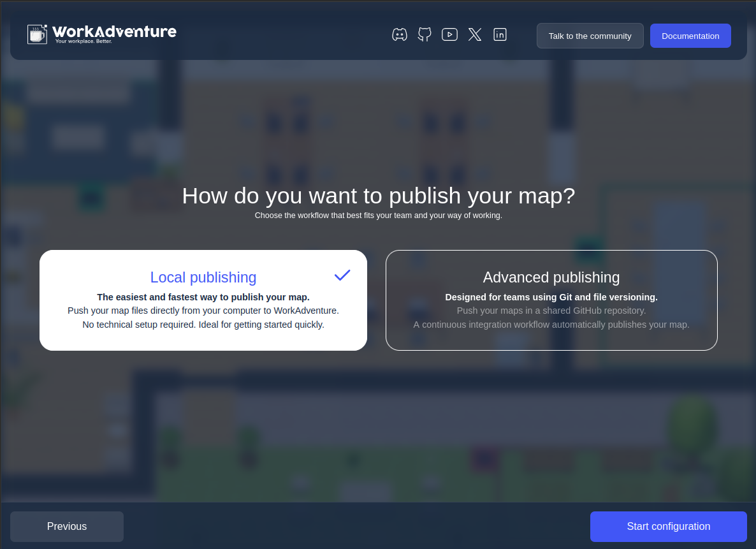756x549 pixels.
Task: Click the Local publishing heading
Action: pyautogui.click(x=203, y=277)
